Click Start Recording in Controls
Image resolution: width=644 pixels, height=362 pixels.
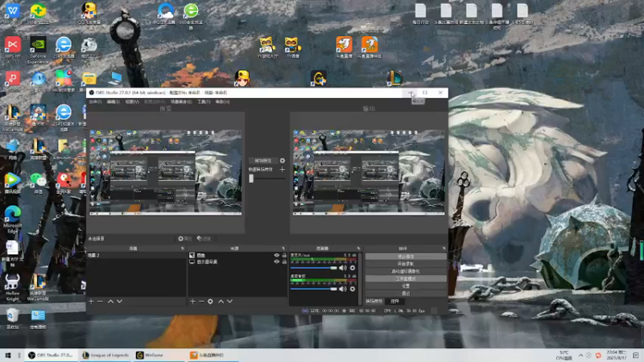tap(406, 264)
